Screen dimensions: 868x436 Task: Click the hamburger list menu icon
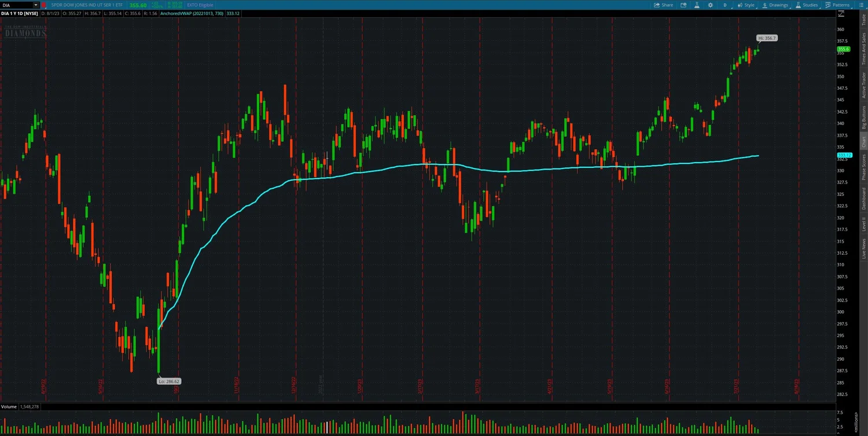click(860, 5)
